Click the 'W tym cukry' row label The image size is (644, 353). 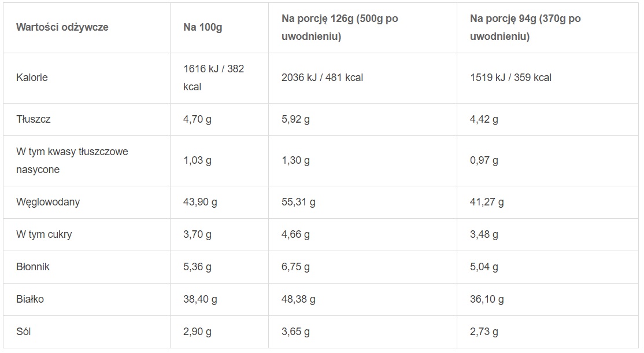pyautogui.click(x=44, y=234)
